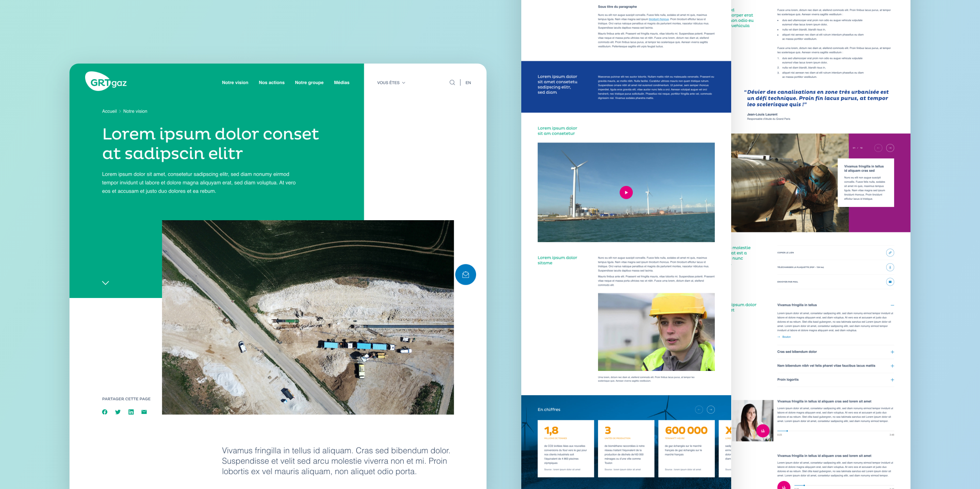This screenshot has width=980, height=489.
Task: Open the search magnifier icon
Action: 452,83
